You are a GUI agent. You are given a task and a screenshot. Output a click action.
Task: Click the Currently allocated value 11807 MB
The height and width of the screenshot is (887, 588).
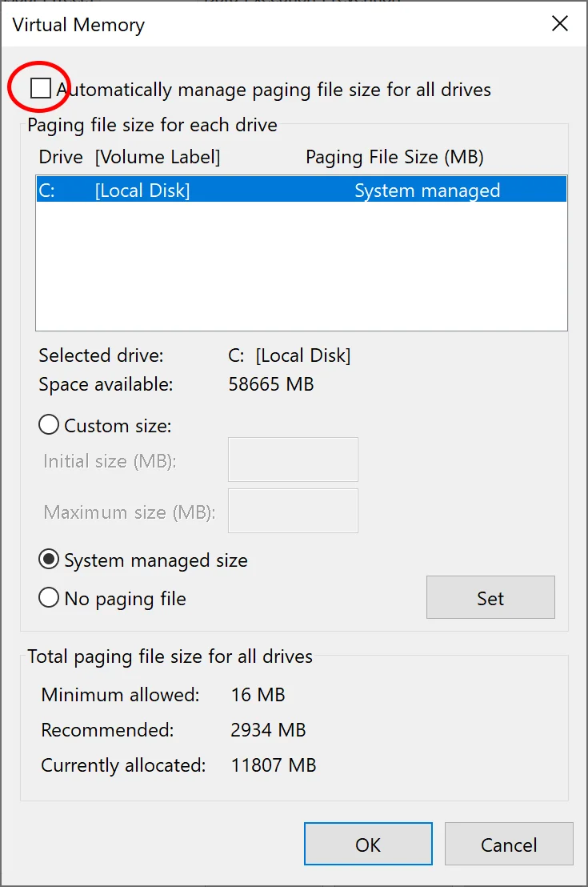[274, 765]
